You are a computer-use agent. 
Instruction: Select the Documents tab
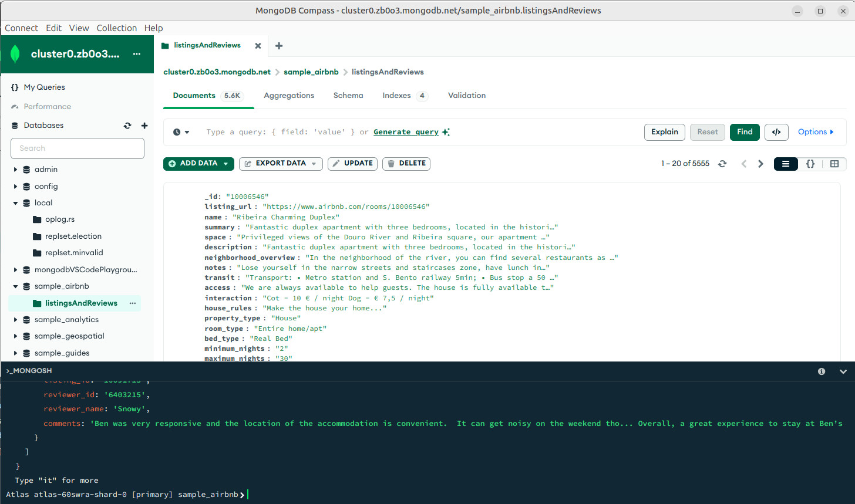(208, 96)
